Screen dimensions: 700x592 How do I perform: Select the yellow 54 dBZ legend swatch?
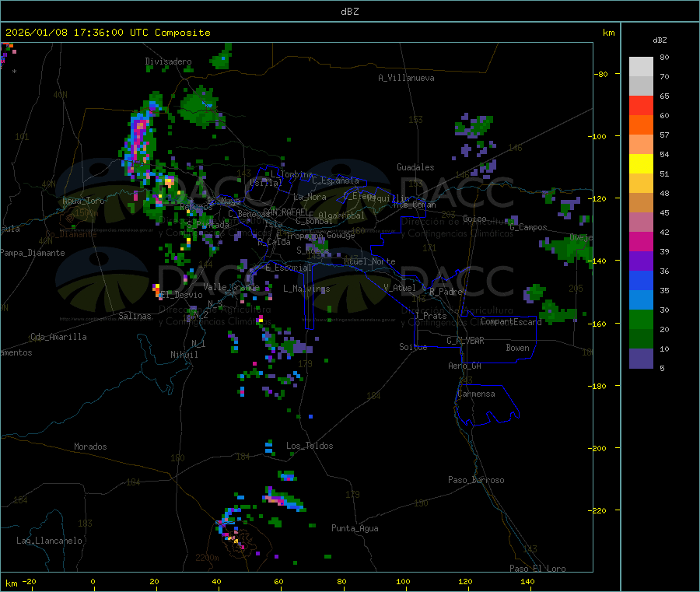click(641, 164)
